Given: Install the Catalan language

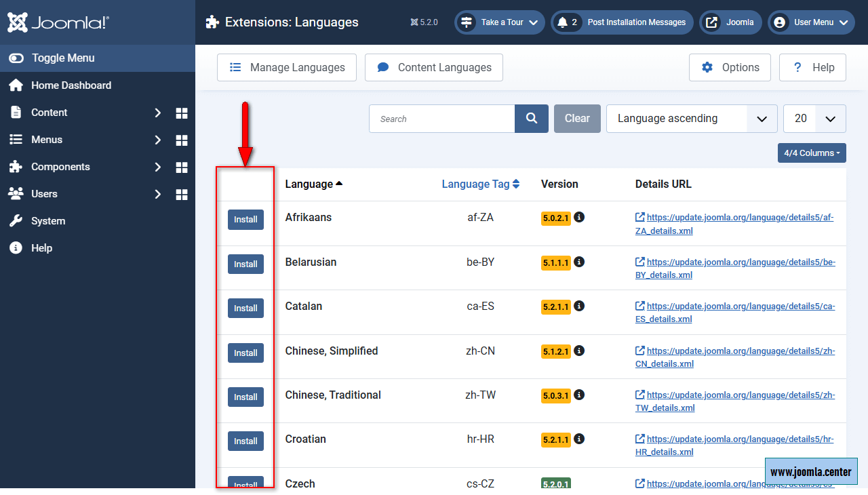Looking at the screenshot, I should [245, 309].
